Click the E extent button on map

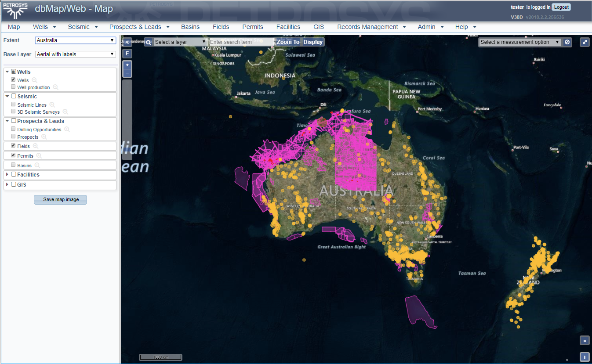(127, 54)
